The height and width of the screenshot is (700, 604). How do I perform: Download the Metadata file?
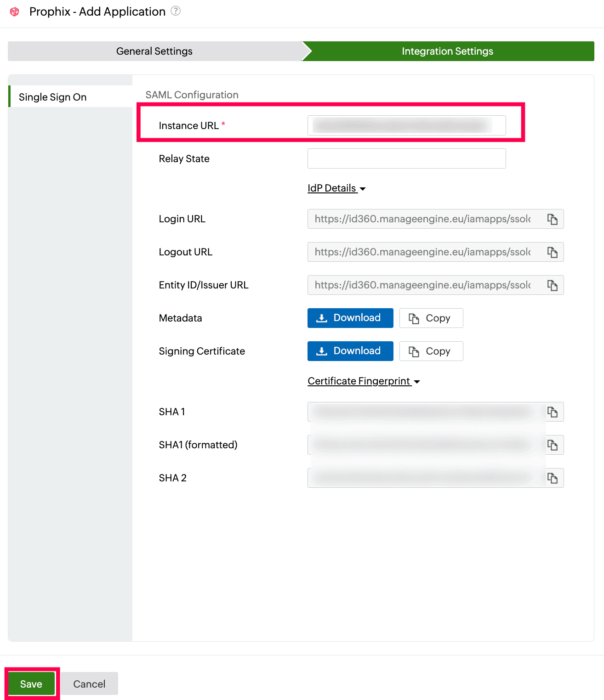pos(350,318)
